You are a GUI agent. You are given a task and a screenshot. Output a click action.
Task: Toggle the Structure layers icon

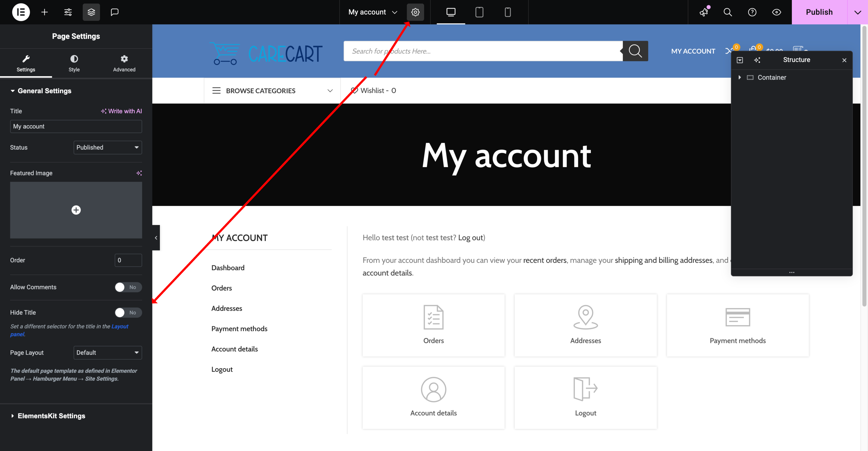(91, 12)
